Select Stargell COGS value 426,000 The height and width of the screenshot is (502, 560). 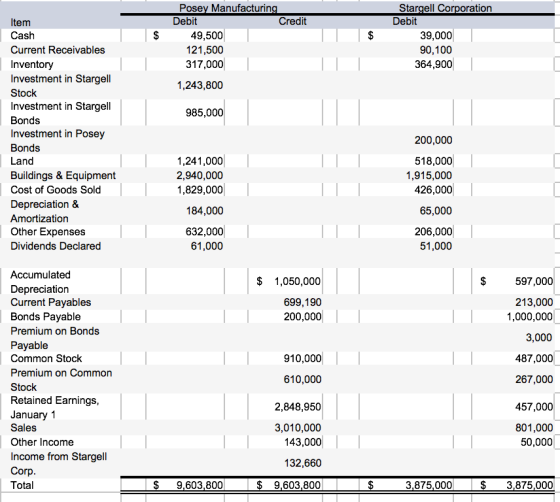click(x=433, y=190)
